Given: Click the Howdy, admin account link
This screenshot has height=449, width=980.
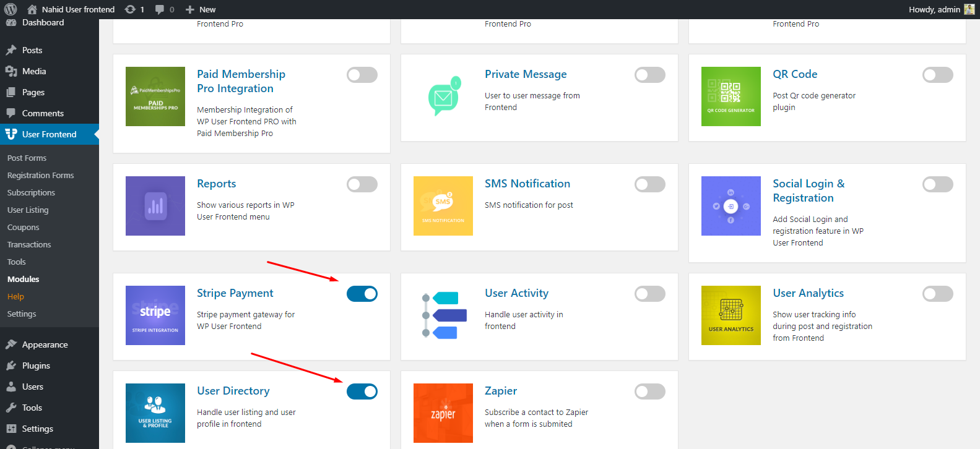Looking at the screenshot, I should (x=941, y=9).
